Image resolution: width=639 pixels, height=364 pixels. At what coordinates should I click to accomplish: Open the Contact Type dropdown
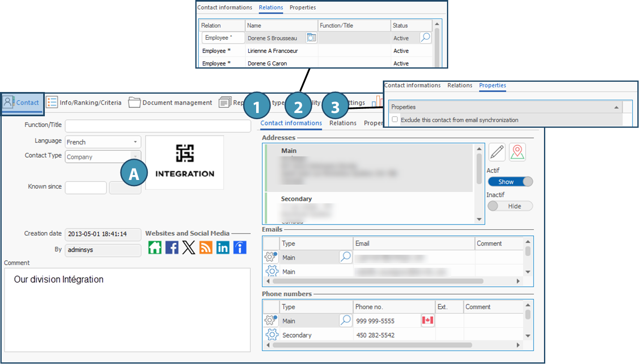135,157
